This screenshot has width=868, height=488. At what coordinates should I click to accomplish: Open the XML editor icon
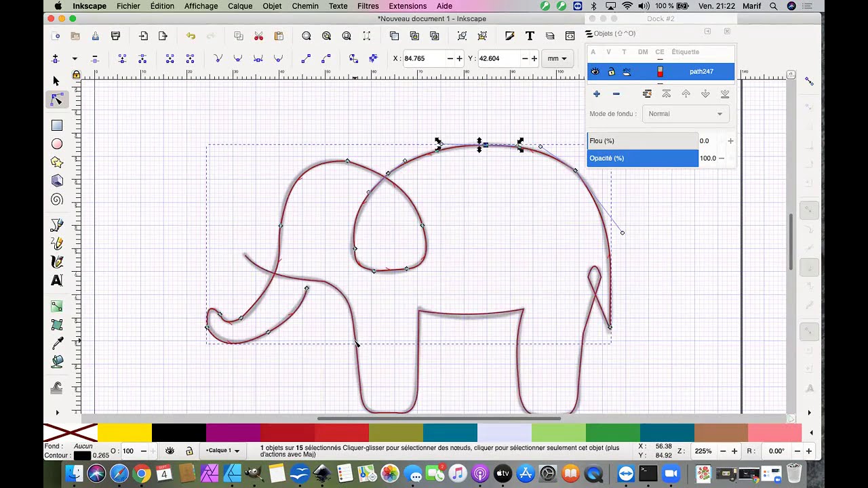coord(570,36)
